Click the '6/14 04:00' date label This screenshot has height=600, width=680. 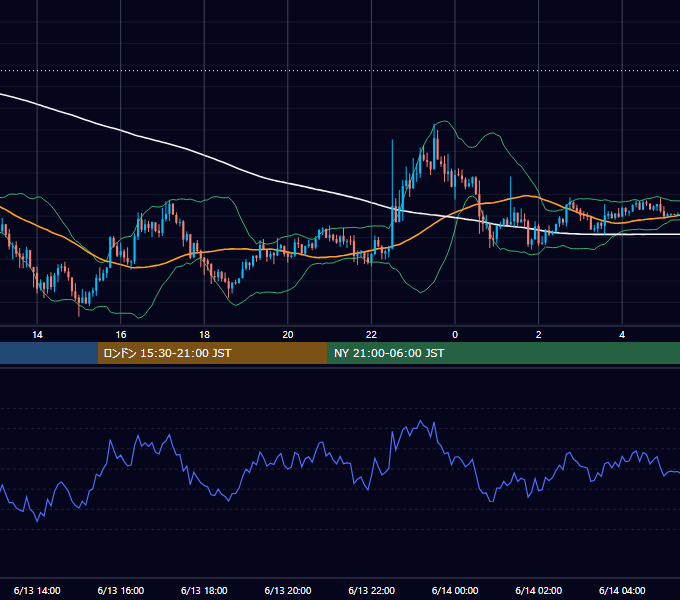pos(622,590)
